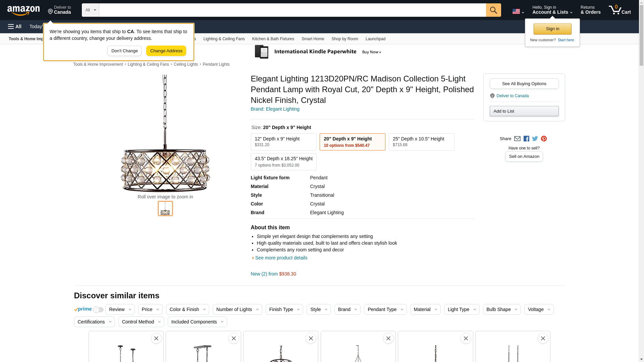Screen dimensions: 644x362
Task: Click the search magnifier button
Action: point(493,10)
